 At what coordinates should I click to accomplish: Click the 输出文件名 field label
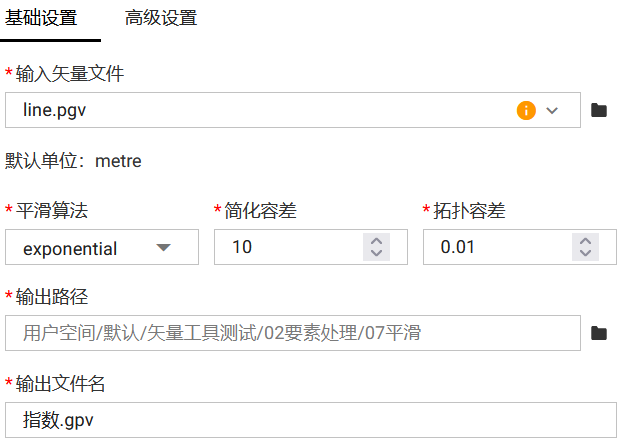(x=61, y=384)
